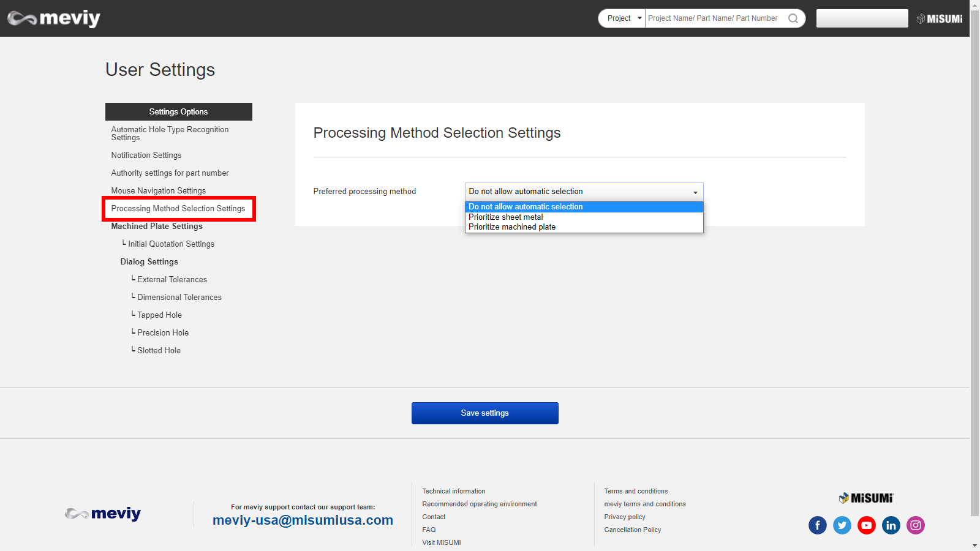The image size is (980, 551).
Task: Open the Cancellation Policy link
Action: click(633, 530)
